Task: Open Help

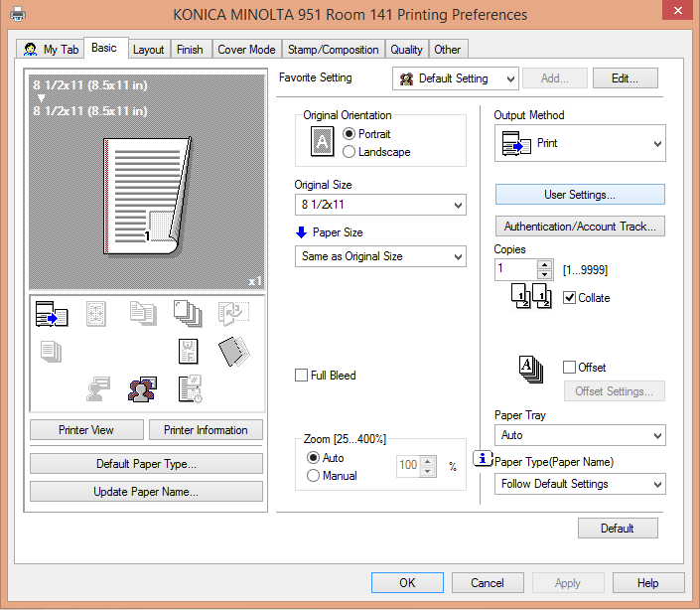Action: (648, 583)
